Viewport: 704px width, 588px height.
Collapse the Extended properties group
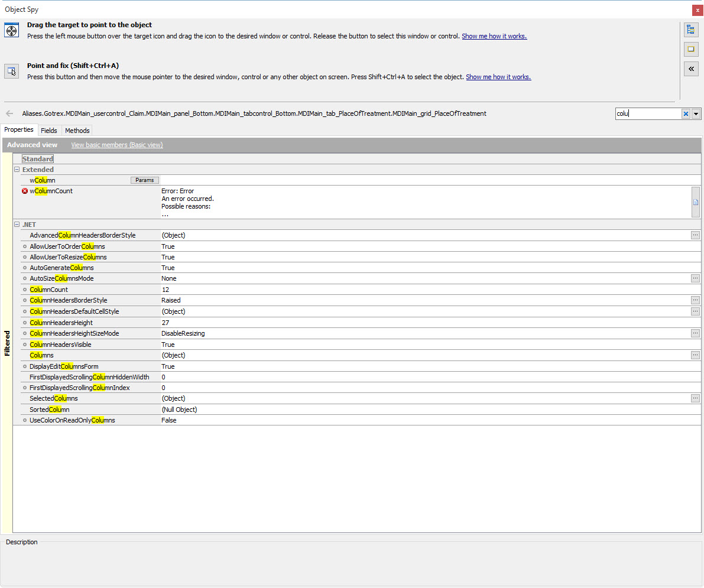tap(17, 170)
